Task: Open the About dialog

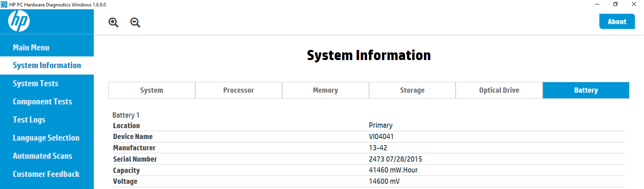Action: pos(617,22)
